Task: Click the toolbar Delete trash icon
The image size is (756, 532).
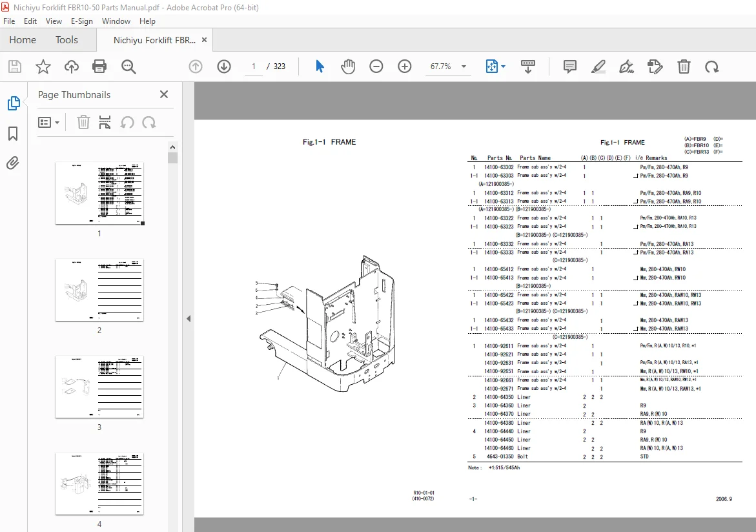Action: click(x=684, y=66)
